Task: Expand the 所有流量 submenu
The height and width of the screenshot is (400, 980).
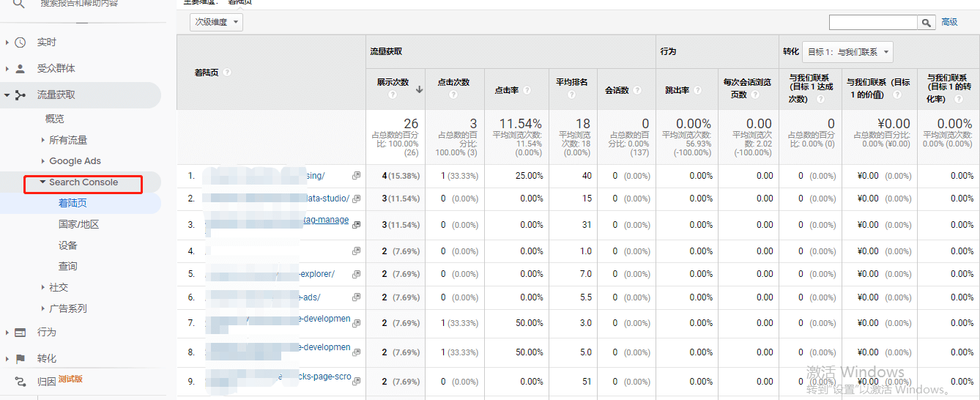Action: 43,140
